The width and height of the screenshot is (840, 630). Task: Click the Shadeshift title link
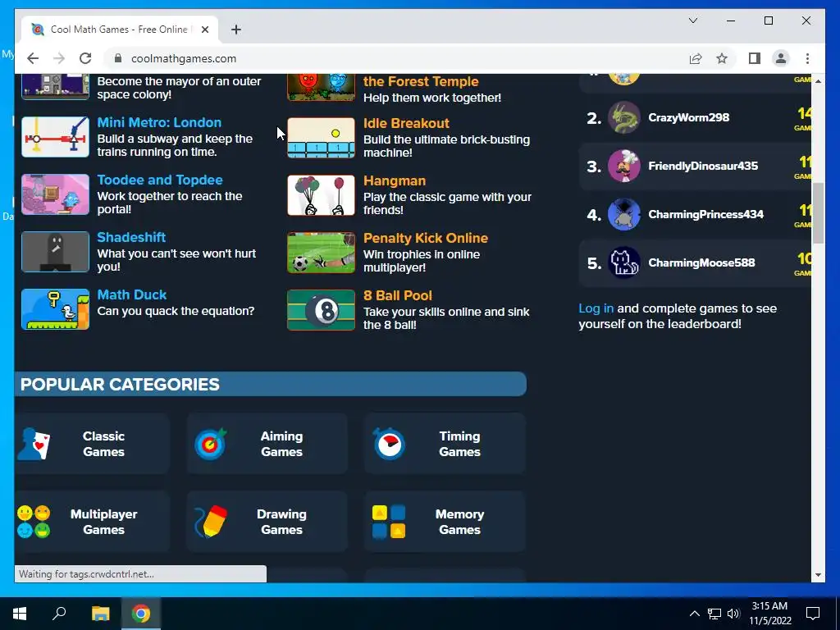coord(131,237)
